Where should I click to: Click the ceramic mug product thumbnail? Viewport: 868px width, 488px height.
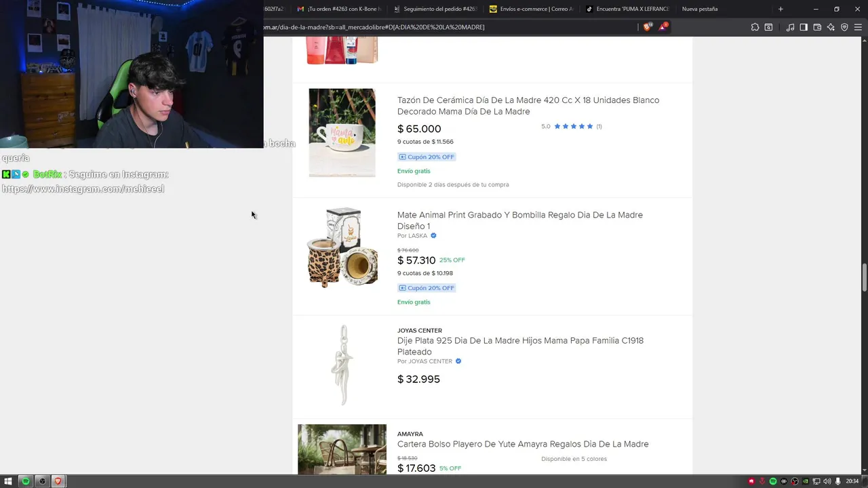pos(342,133)
